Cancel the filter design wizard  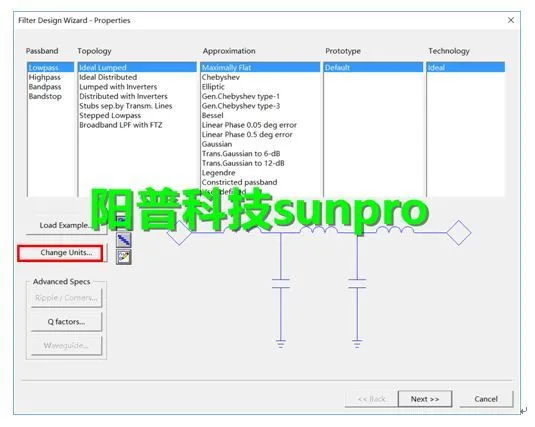coord(486,399)
